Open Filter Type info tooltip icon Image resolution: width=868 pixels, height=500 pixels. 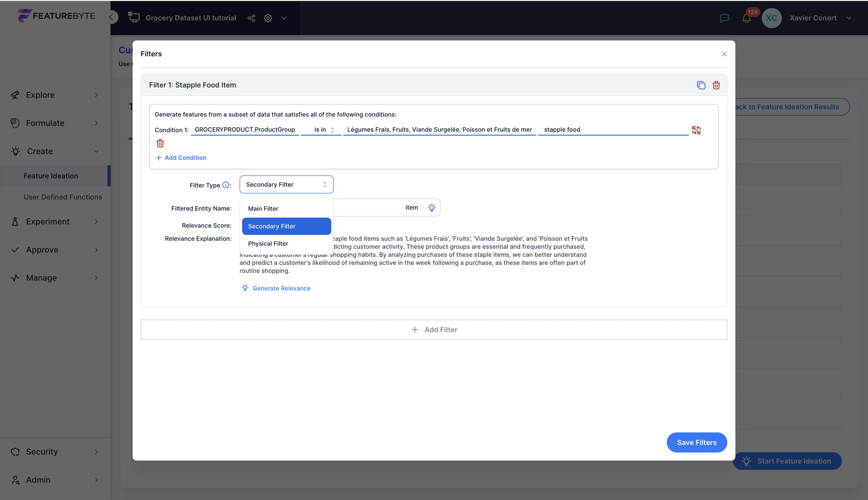point(226,185)
